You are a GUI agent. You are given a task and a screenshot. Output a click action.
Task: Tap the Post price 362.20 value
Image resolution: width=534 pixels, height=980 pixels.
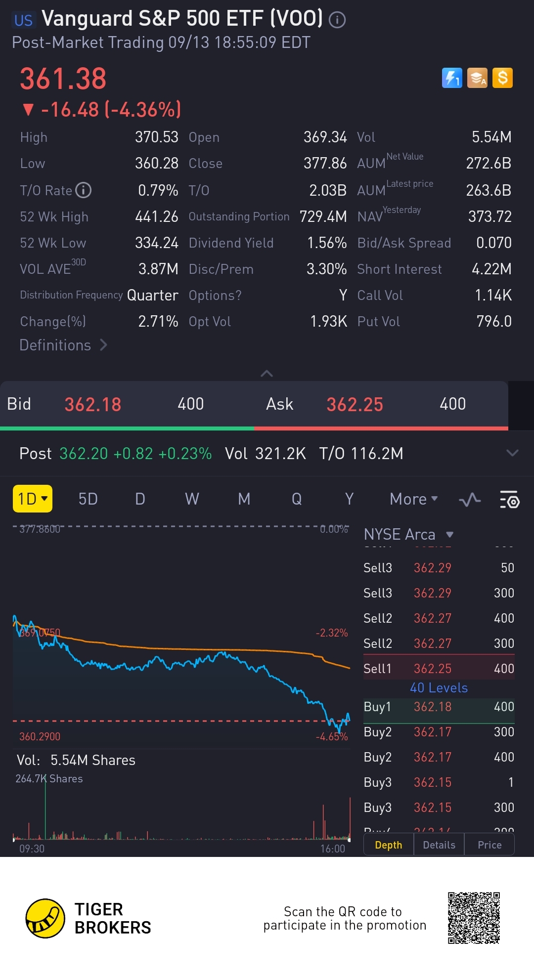pyautogui.click(x=84, y=453)
